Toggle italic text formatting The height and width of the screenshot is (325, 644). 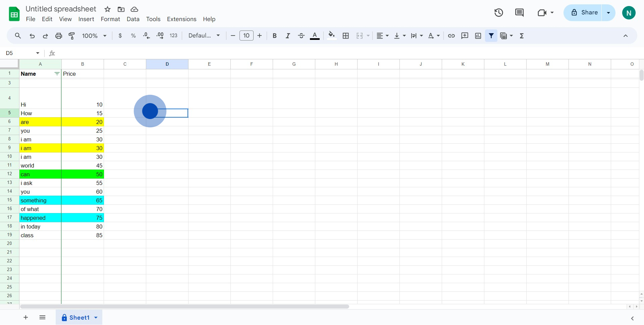tap(288, 36)
